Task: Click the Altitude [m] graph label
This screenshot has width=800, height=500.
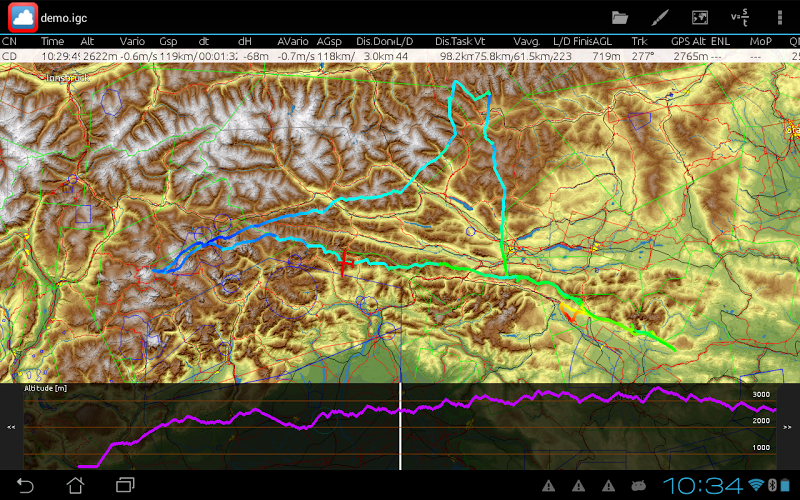Action: coord(45,388)
